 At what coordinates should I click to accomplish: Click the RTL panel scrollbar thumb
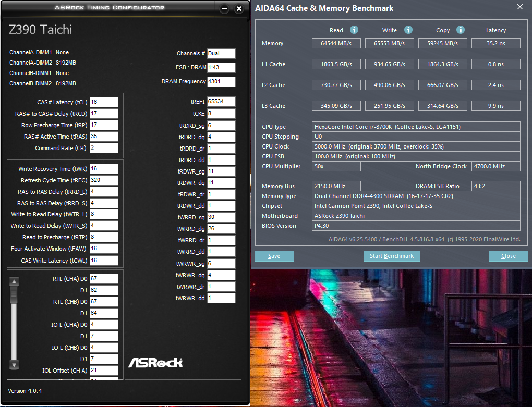[15, 295]
